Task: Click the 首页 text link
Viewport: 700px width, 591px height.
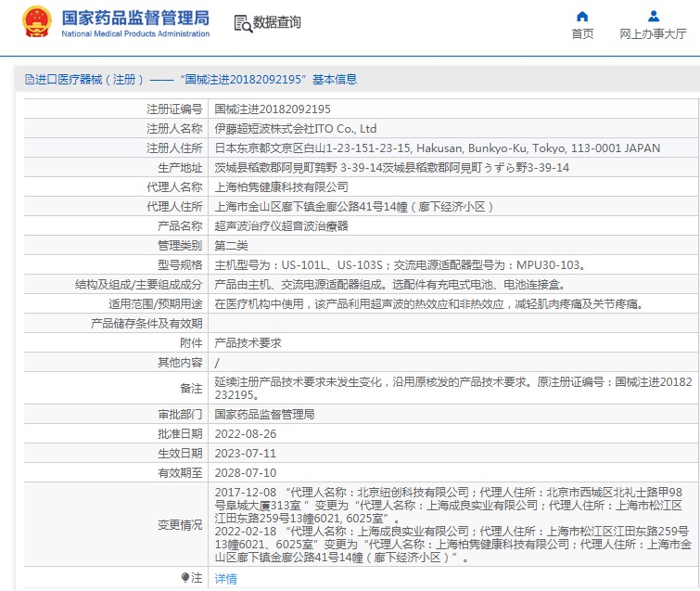Action: (x=582, y=34)
